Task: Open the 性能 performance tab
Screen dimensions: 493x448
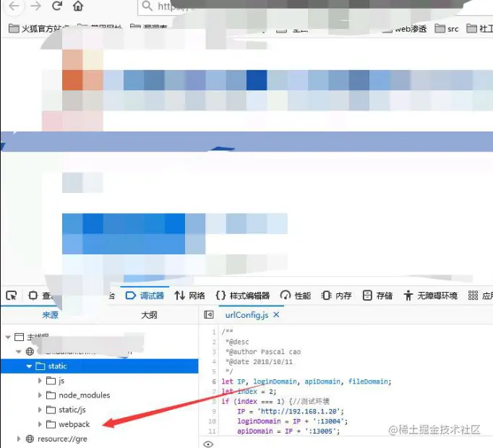Action: click(296, 296)
